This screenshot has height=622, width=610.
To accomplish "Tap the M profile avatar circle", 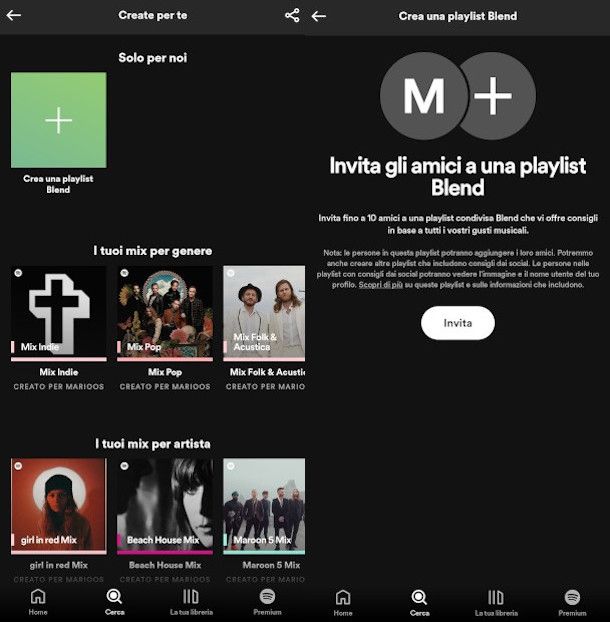I will pyautogui.click(x=424, y=96).
